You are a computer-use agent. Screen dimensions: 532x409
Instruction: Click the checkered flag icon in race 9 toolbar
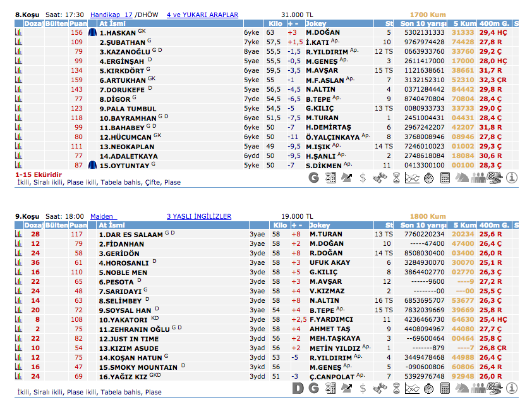click(495, 388)
